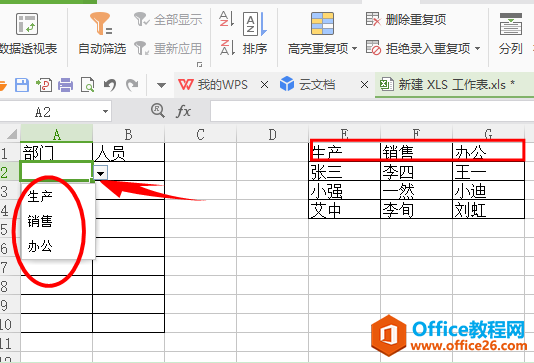Select cell containing 小迪

pos(488,190)
